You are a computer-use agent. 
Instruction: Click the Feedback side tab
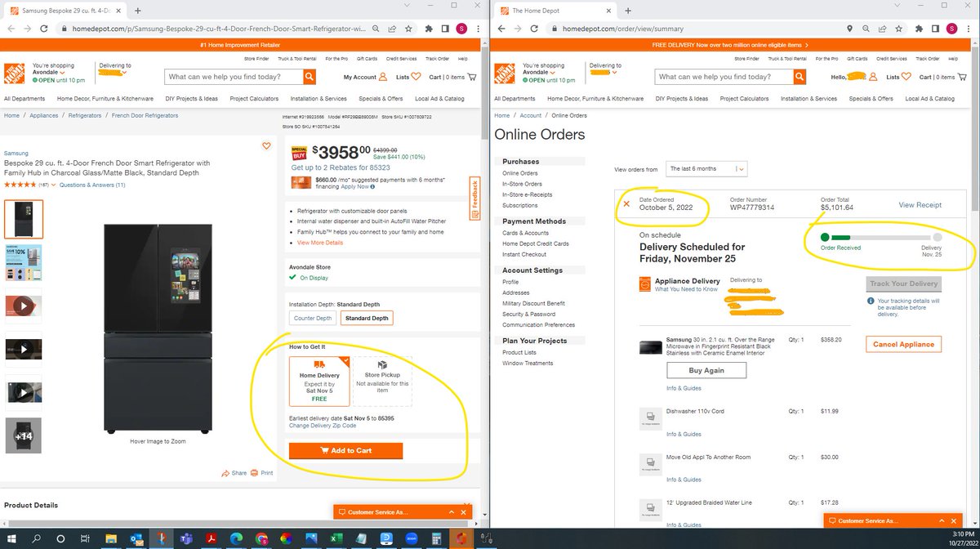474,198
